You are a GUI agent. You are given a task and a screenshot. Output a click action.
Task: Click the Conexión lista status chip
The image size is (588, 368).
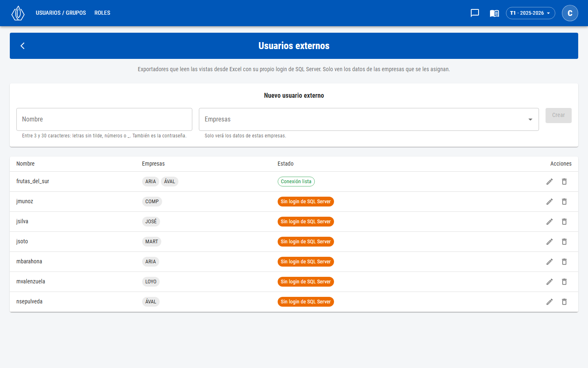(296, 182)
